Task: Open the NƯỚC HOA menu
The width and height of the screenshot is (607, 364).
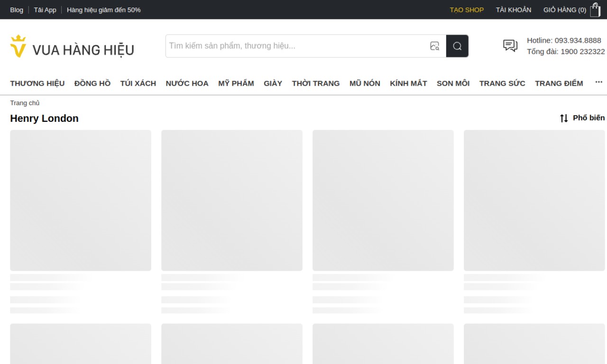Action: [187, 83]
